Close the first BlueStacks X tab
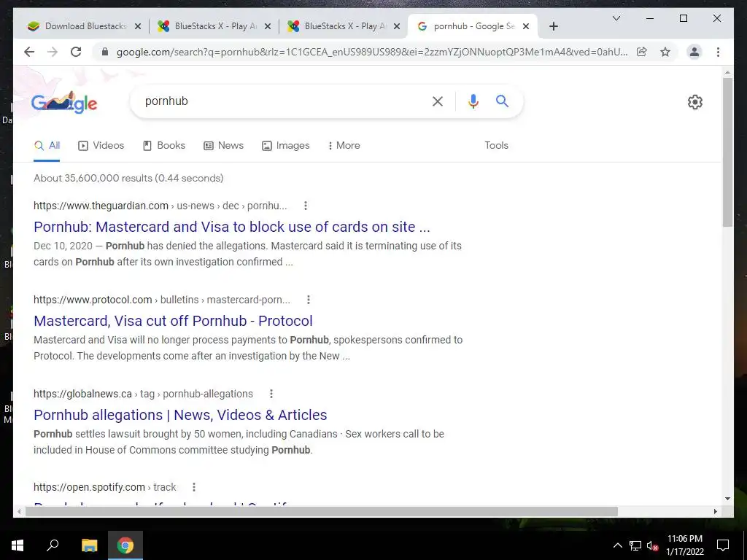This screenshot has height=560, width=747. pyautogui.click(x=268, y=26)
